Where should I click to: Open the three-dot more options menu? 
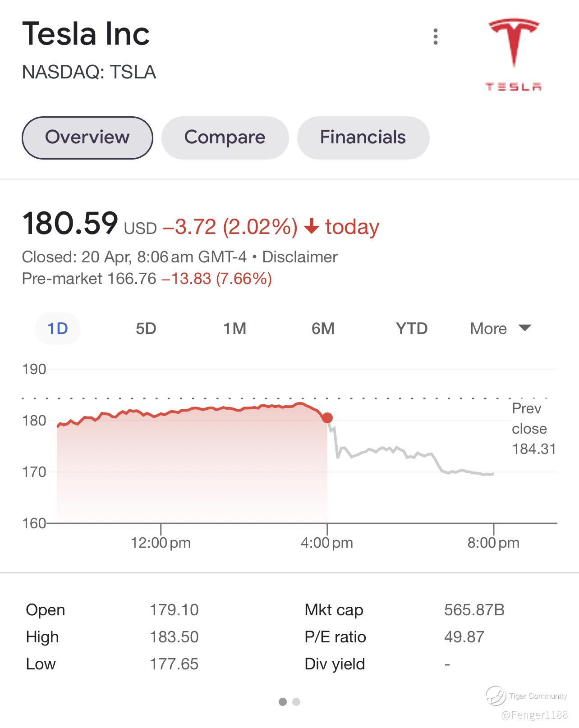click(x=435, y=37)
